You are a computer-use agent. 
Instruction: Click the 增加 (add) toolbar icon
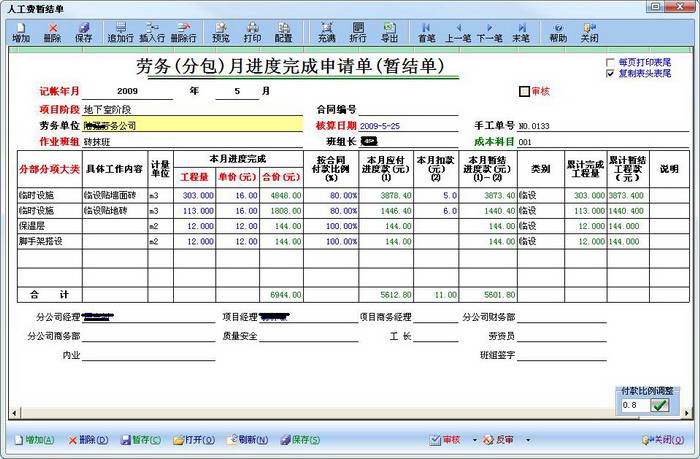[x=21, y=33]
